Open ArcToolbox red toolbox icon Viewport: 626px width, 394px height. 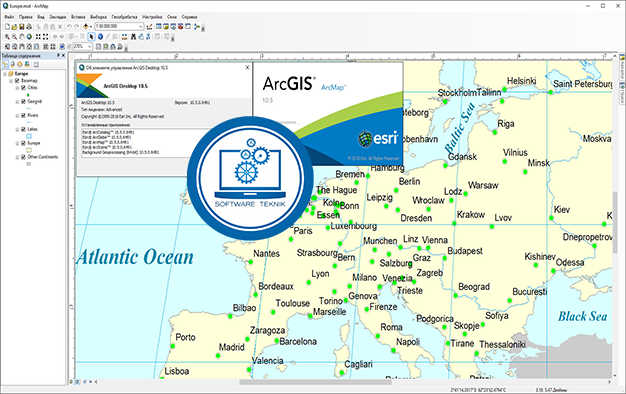[180, 27]
